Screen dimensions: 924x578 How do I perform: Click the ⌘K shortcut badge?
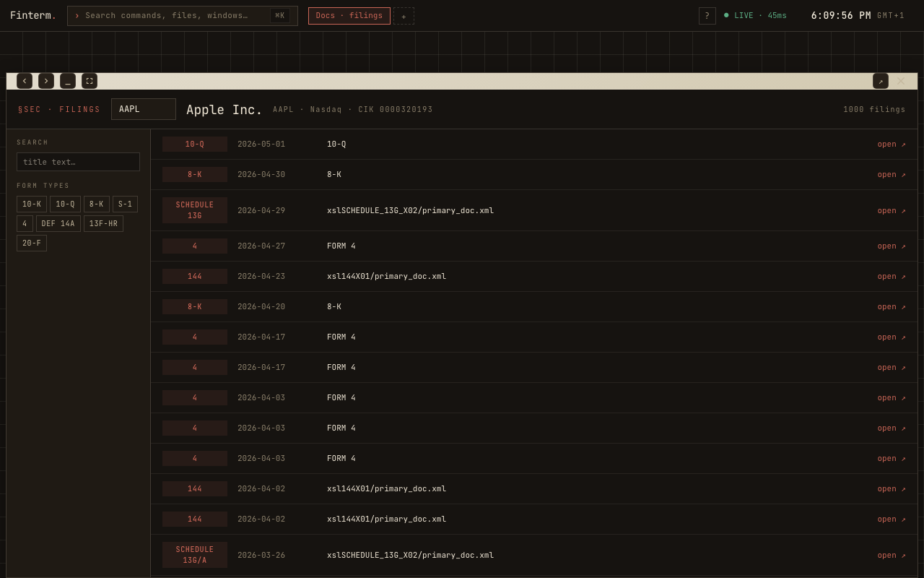click(280, 16)
